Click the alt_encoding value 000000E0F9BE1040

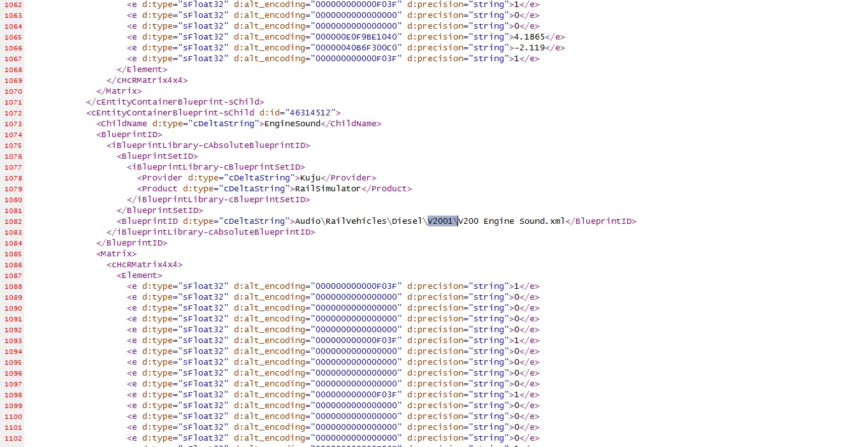coord(356,37)
